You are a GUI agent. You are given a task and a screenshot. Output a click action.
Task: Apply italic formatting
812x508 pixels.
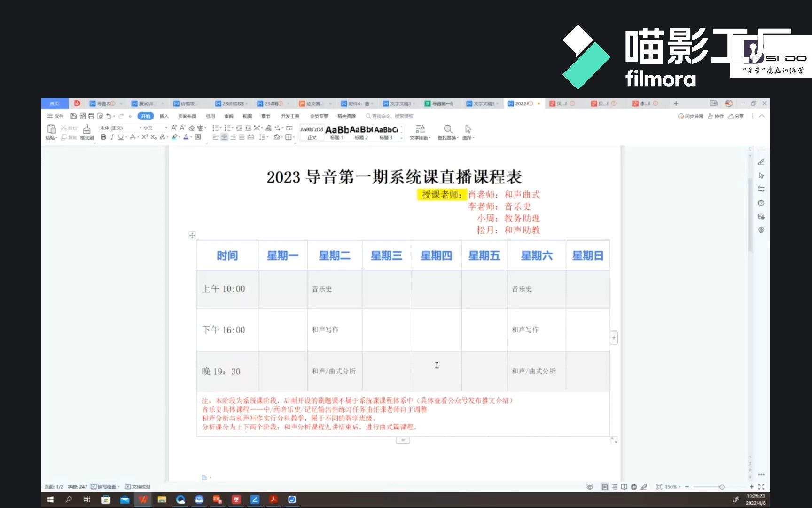tap(112, 137)
